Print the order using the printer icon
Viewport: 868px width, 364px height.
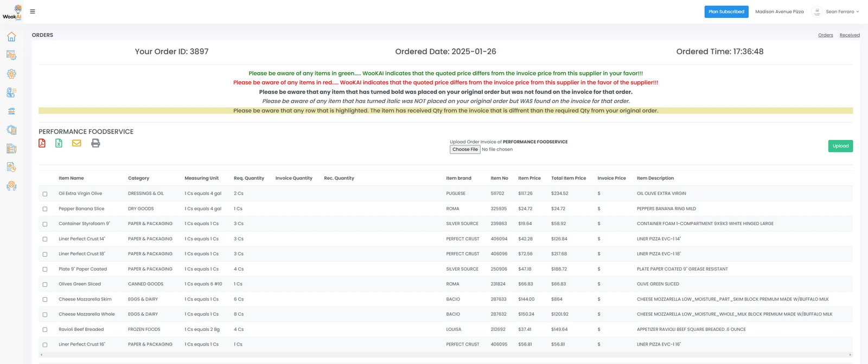[95, 143]
